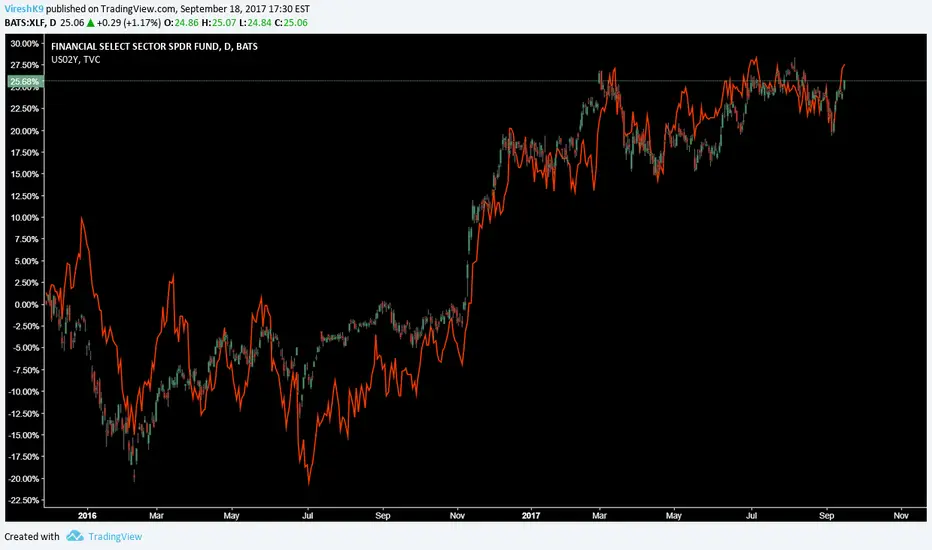Click the green up-arrow change indicator
Screen dimensions: 932x550
click(90, 23)
